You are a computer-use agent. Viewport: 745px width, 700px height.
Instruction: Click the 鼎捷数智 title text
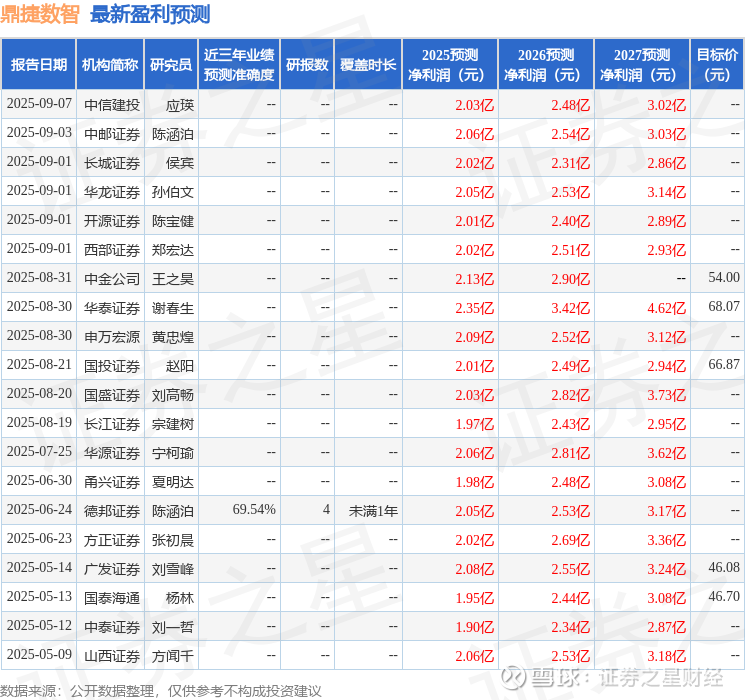click(40, 14)
